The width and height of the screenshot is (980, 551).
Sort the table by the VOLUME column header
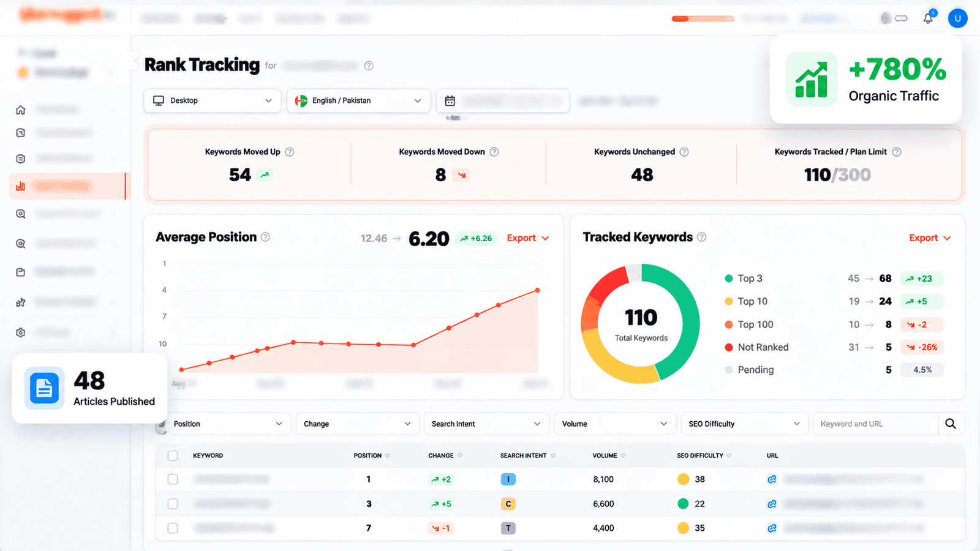pyautogui.click(x=609, y=455)
